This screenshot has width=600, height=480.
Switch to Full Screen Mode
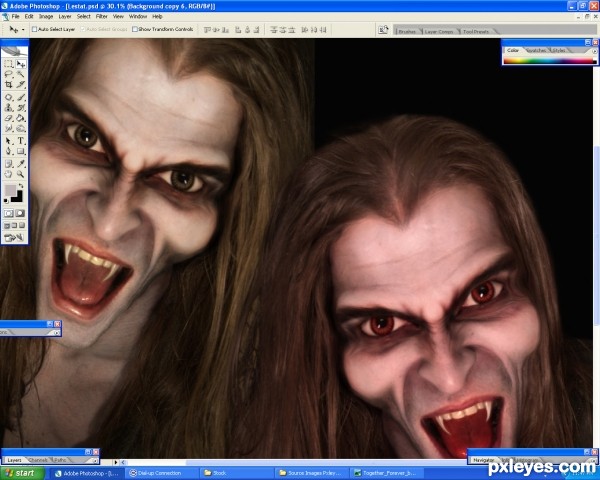point(22,225)
